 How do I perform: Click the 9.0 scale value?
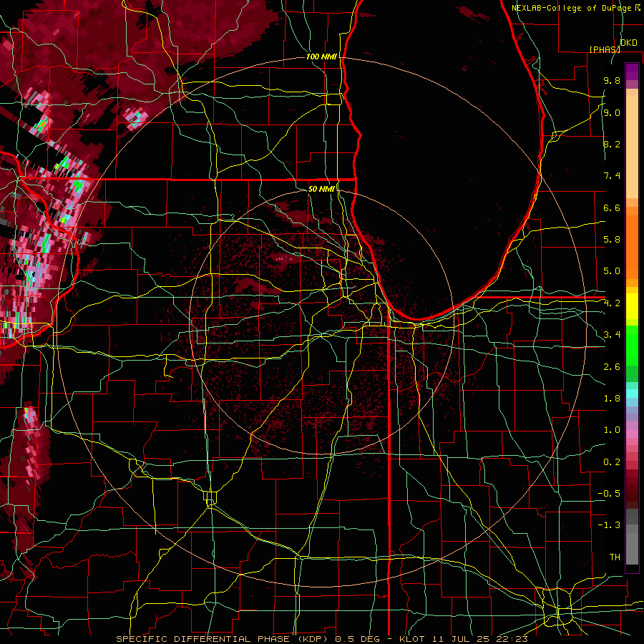(612, 112)
